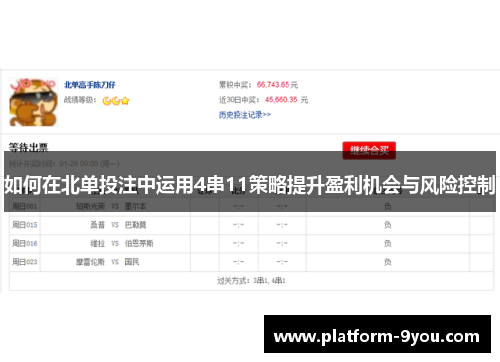The width and height of the screenshot is (500, 362).
Task: Open the 历史投注记录>> link
Action: (245, 115)
